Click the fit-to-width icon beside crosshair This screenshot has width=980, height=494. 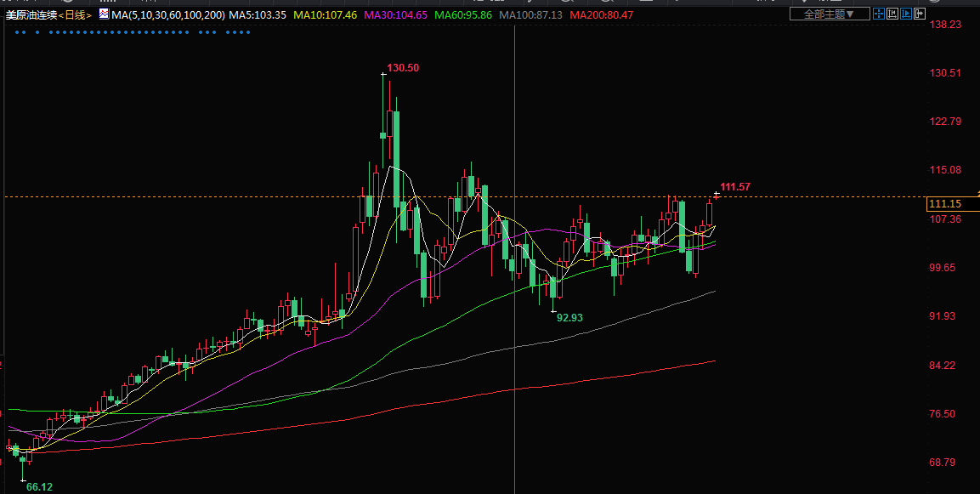893,14
